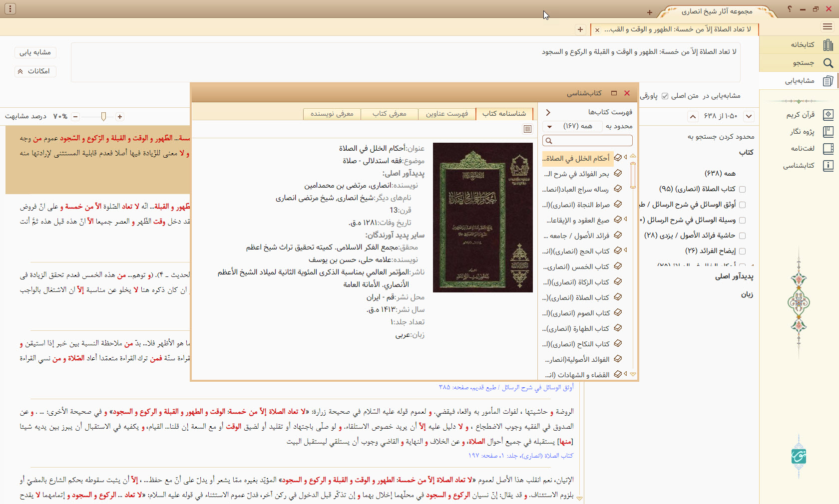Click book icon beside الفوائد الأصولية

point(618,359)
